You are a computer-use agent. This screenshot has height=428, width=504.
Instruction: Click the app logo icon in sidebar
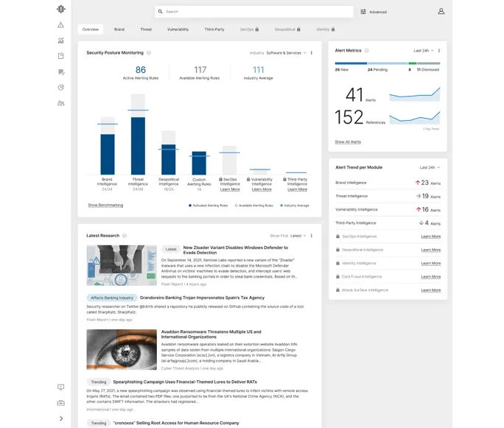click(60, 9)
